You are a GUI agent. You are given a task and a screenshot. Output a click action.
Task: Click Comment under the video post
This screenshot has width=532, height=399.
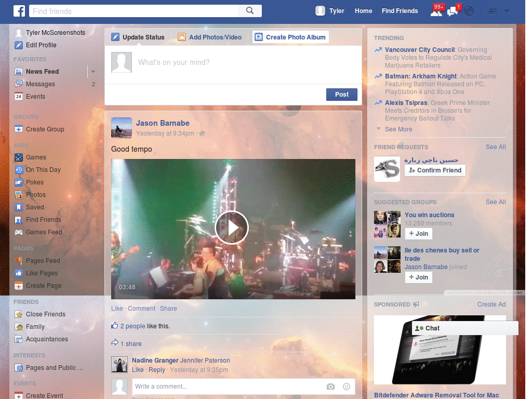click(x=141, y=309)
